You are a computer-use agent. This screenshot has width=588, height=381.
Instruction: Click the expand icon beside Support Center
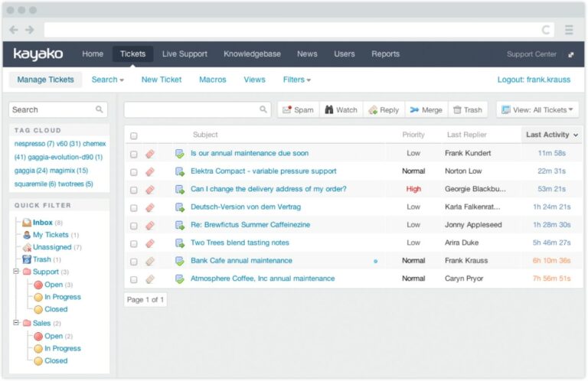click(x=570, y=54)
